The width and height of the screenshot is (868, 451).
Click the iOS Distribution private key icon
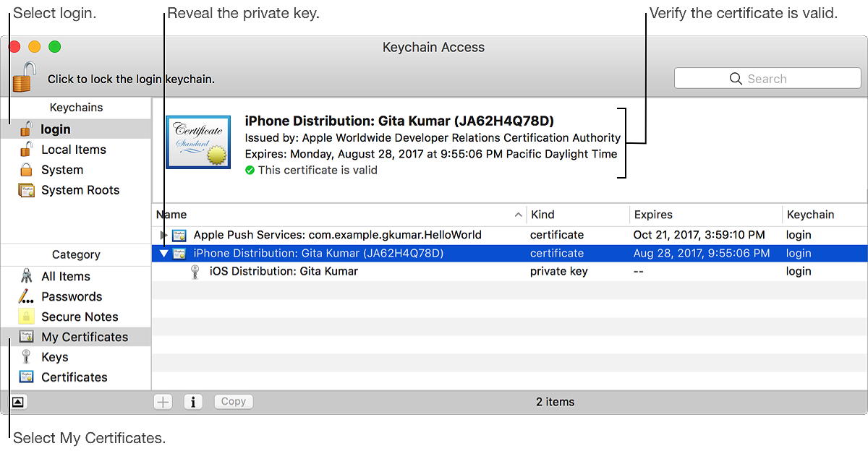[x=194, y=272]
